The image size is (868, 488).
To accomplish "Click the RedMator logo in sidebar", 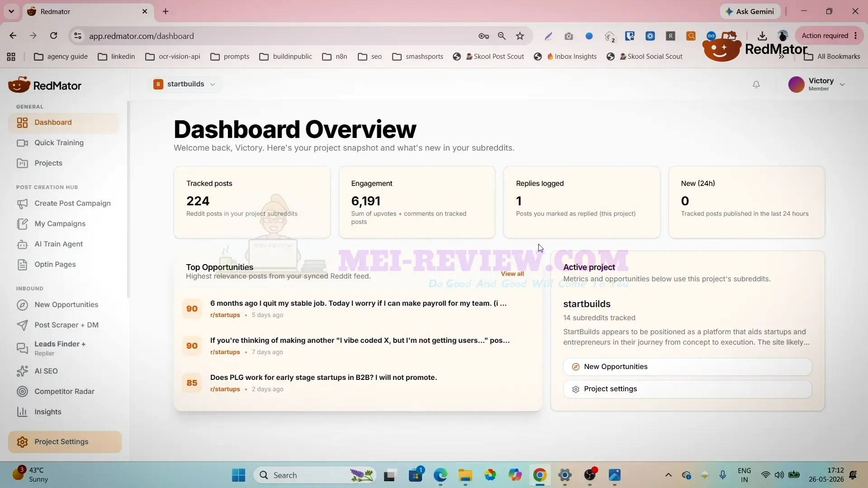I will [45, 85].
